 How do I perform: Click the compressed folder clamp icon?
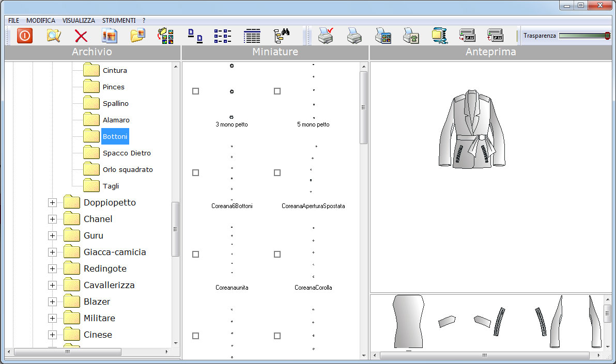tap(440, 36)
